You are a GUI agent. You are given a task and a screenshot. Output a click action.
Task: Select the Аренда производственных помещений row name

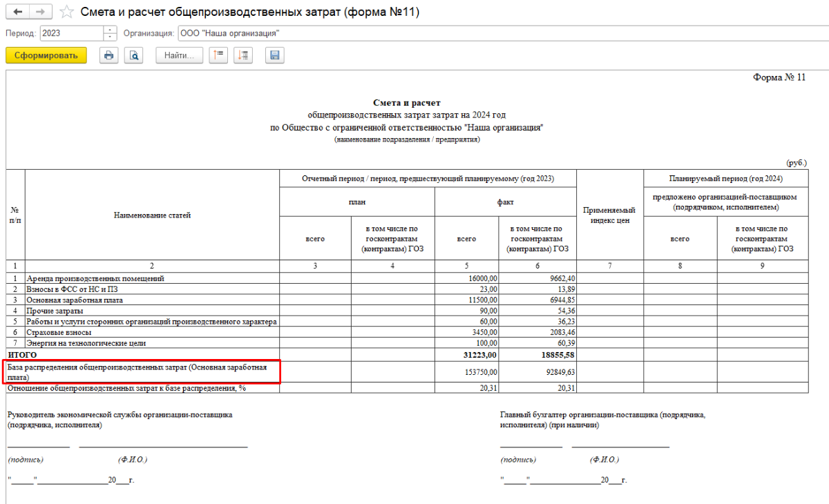(95, 278)
